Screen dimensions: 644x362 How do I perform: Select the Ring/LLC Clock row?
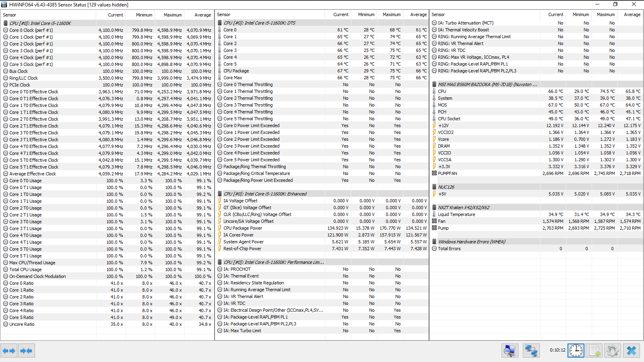coord(107,78)
